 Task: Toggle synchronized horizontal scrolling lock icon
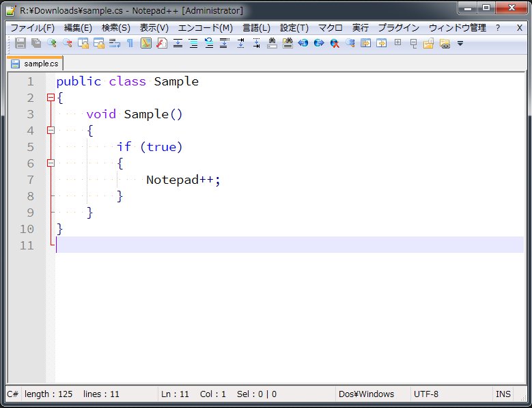pos(99,43)
